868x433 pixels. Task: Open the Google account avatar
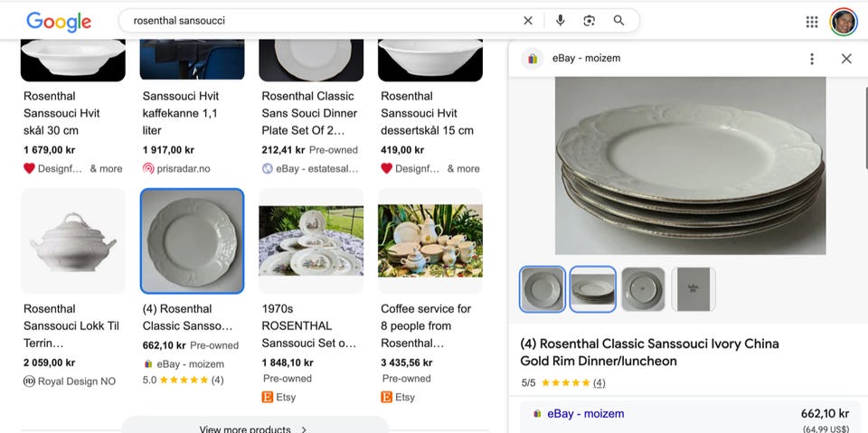(x=843, y=22)
